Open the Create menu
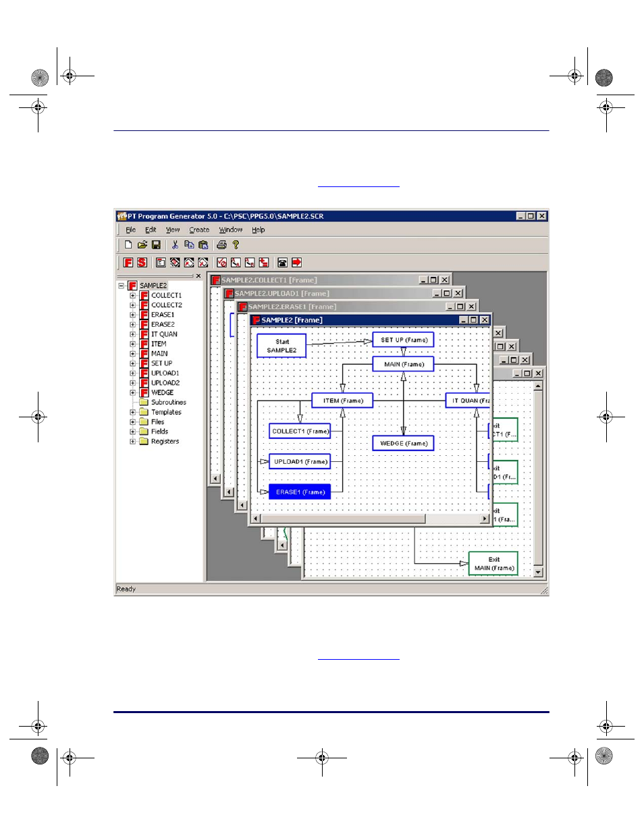 click(199, 230)
